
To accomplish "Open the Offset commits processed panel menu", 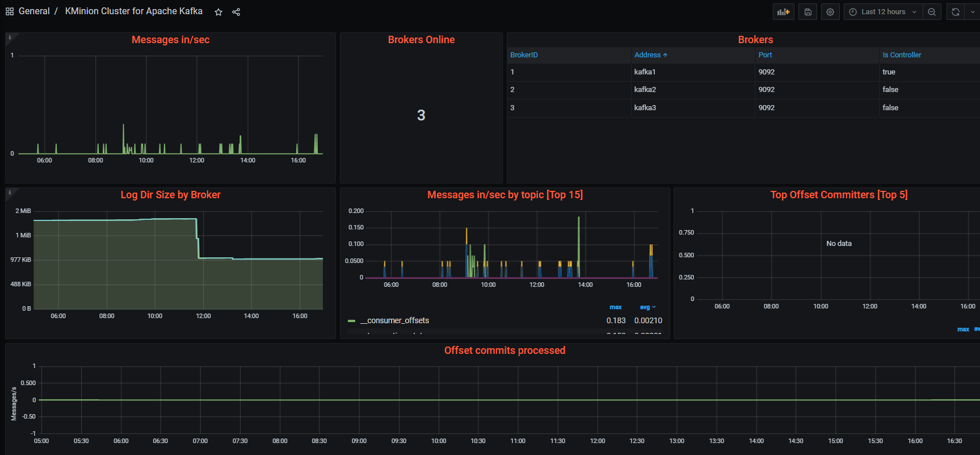I will click(x=504, y=350).
